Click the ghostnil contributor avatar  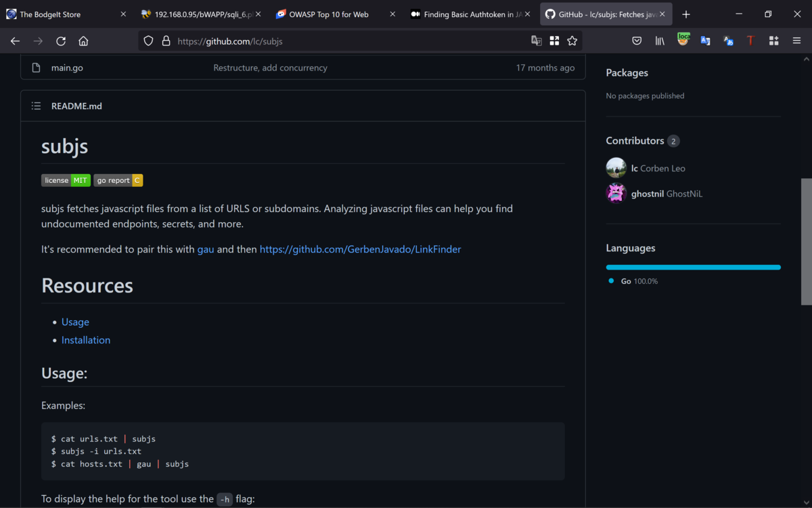tap(616, 193)
